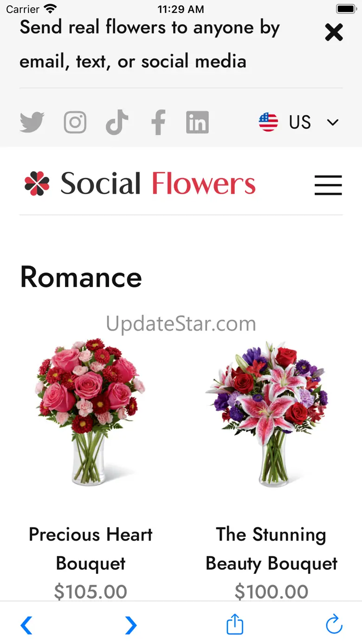Screen dimensions: 362x644
Task: Click the Social Flowers logo
Action: click(140, 183)
